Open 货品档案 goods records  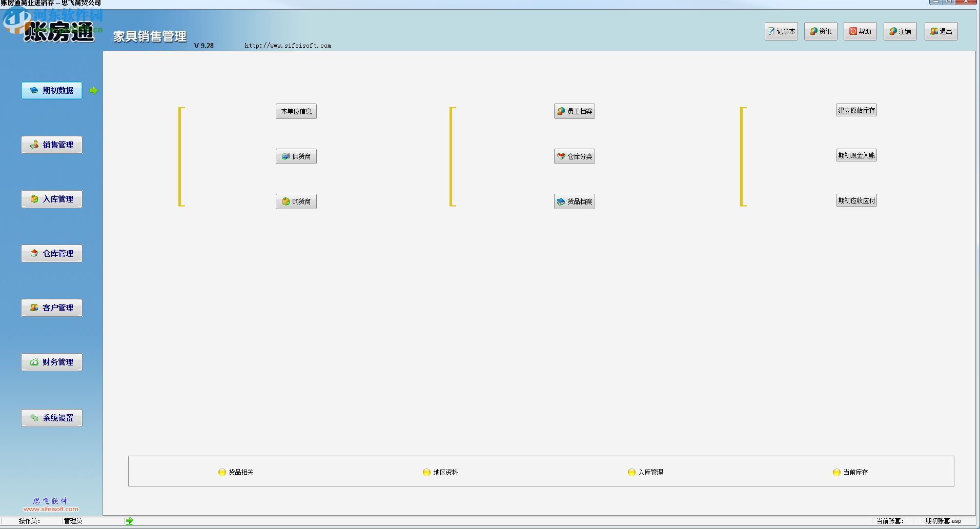click(575, 201)
